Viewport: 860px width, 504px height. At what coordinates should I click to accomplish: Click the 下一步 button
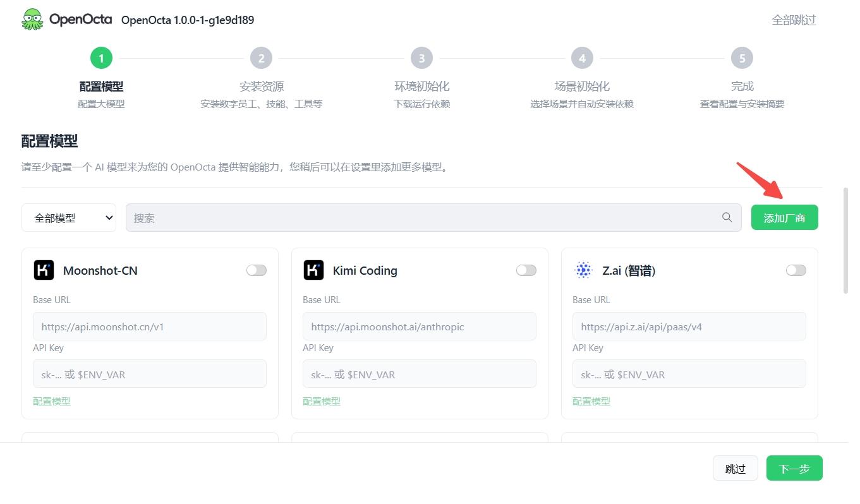point(794,468)
